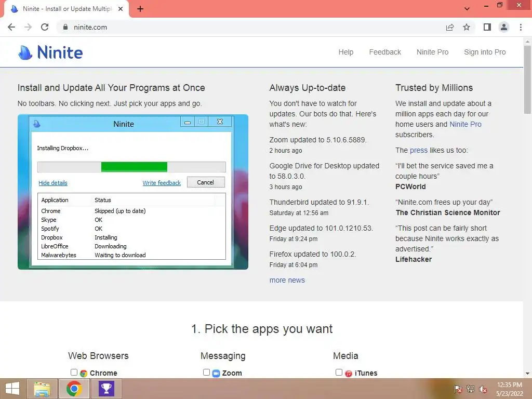Click the Ninite installer demo image

click(133, 192)
